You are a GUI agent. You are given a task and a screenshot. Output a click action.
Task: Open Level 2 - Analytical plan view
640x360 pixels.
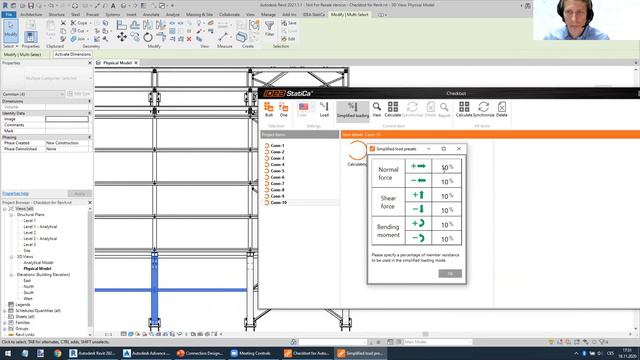(40, 238)
